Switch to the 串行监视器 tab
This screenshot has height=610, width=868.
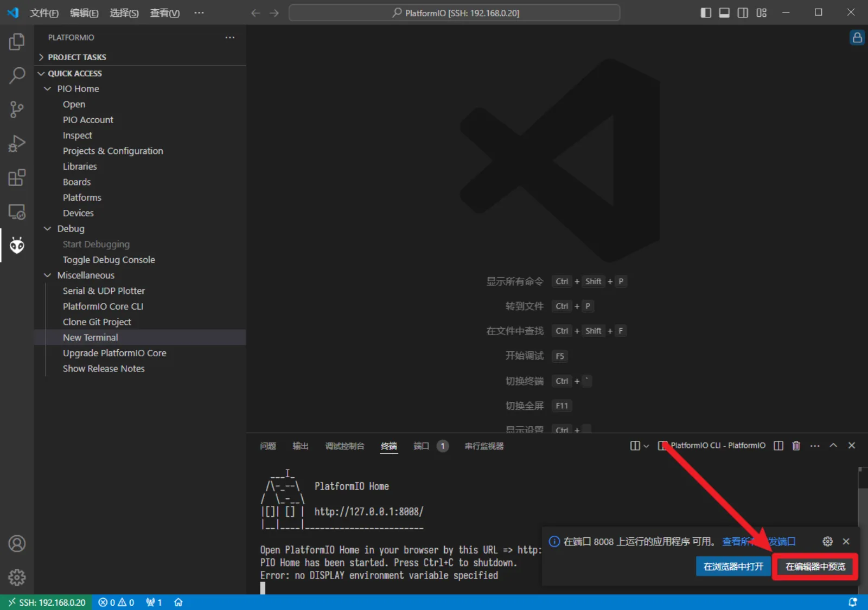coord(483,446)
